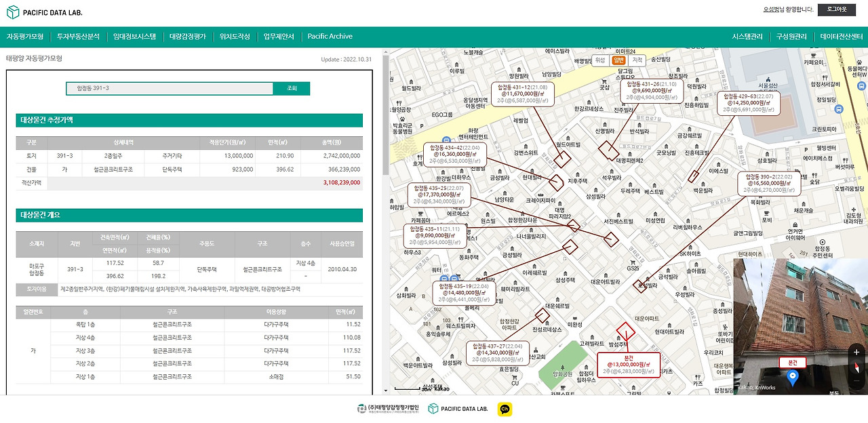Click the parcel polygon linked to 합정동 431-12

pos(562,159)
